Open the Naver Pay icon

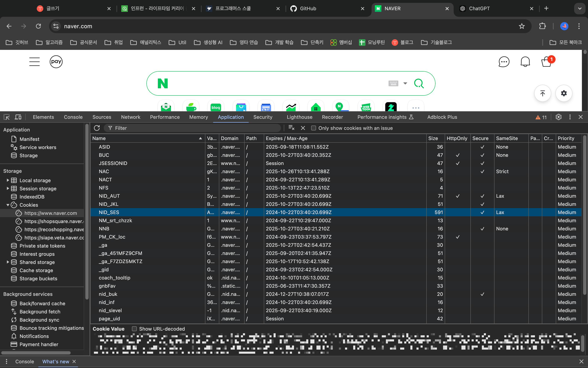pyautogui.click(x=56, y=62)
